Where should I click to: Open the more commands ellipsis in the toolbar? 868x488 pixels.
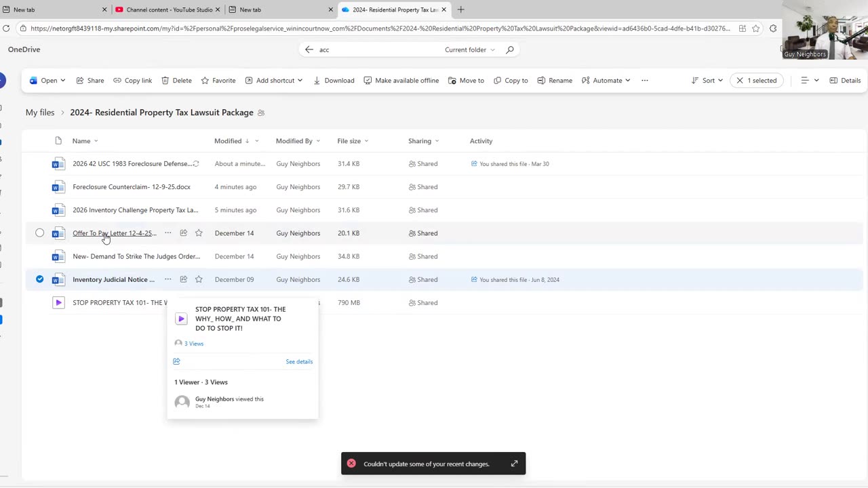tap(645, 81)
